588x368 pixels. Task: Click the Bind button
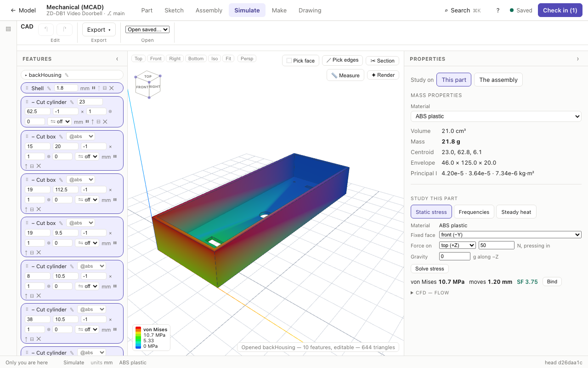552,282
